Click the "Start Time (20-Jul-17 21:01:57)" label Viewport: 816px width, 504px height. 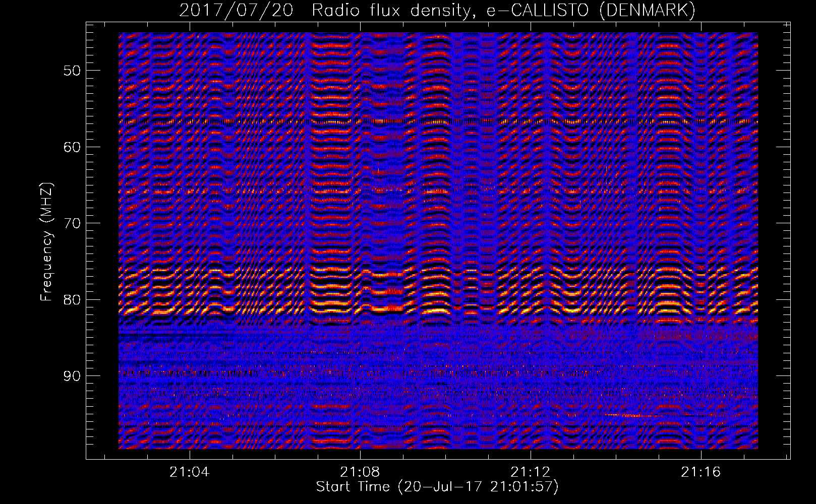437,487
